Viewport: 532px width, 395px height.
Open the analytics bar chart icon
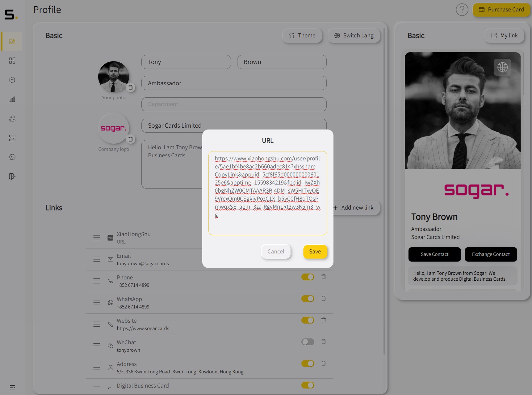(12, 99)
